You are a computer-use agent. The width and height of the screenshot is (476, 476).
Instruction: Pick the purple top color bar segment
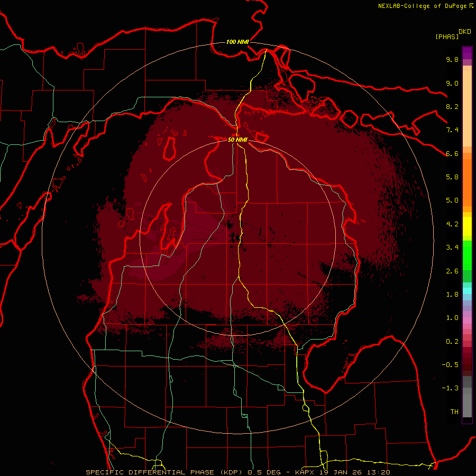pyautogui.click(x=467, y=53)
